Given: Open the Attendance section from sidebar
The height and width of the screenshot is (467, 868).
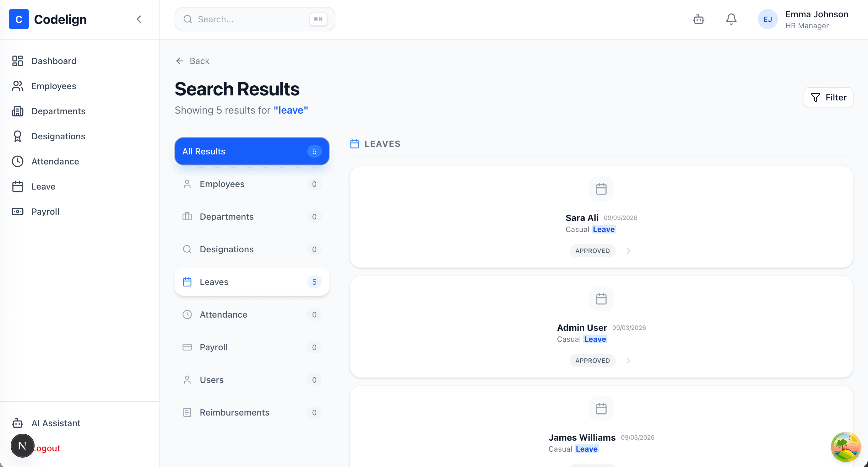Looking at the screenshot, I should (55, 161).
